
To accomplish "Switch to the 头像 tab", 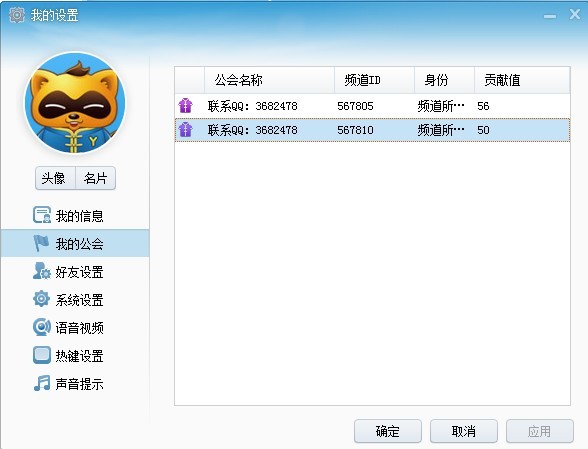I will [x=55, y=178].
